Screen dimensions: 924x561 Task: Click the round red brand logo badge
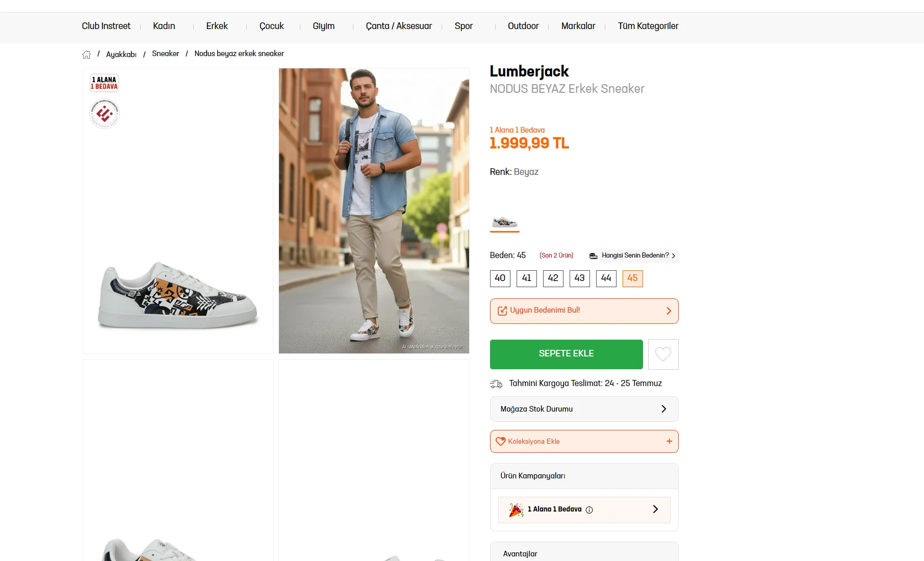(105, 114)
